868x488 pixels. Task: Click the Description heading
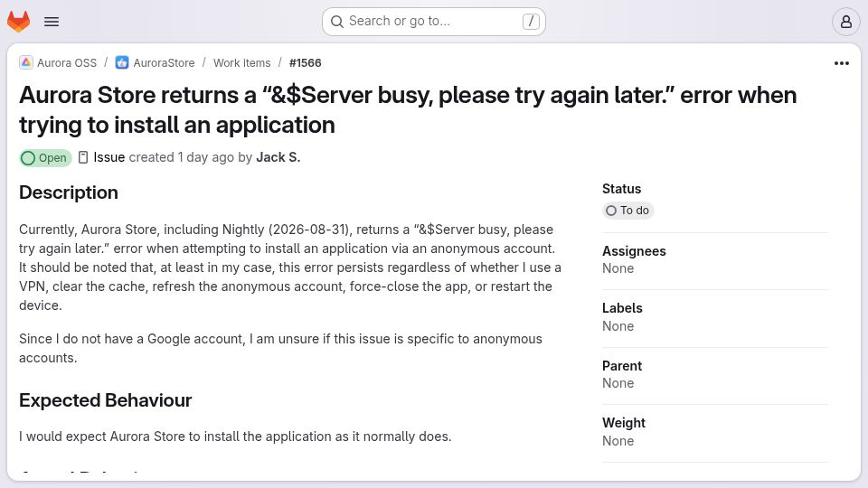(x=69, y=192)
